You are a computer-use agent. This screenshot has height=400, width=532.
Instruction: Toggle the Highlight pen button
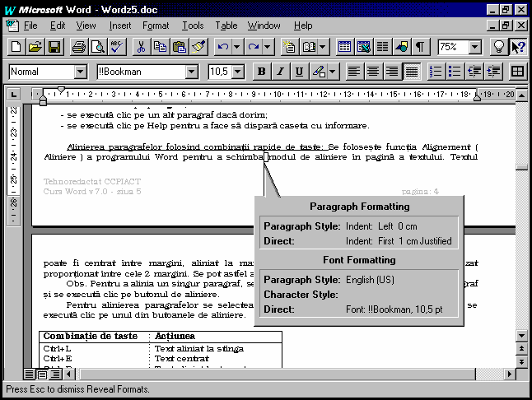319,72
